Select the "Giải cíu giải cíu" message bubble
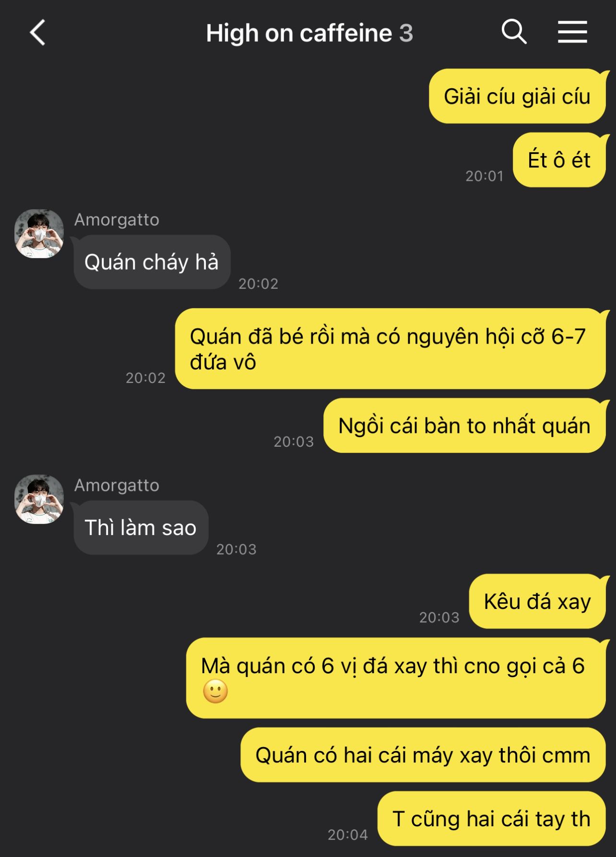The image size is (616, 857). [517, 96]
